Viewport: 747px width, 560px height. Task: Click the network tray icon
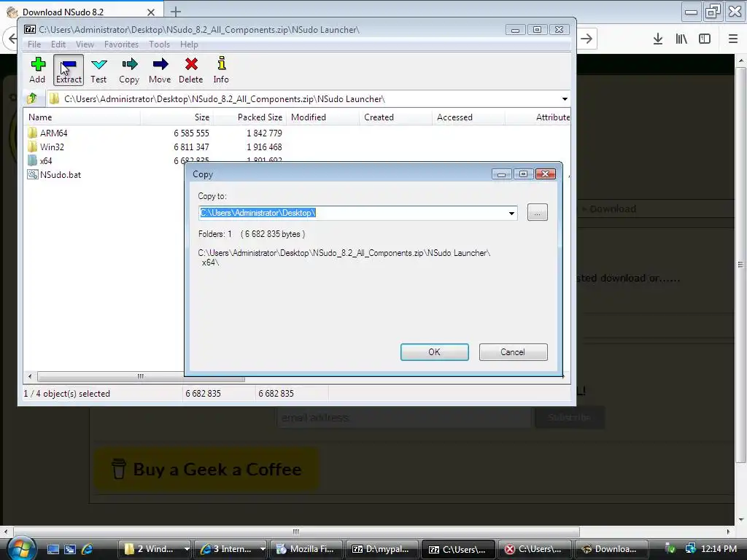pos(690,549)
